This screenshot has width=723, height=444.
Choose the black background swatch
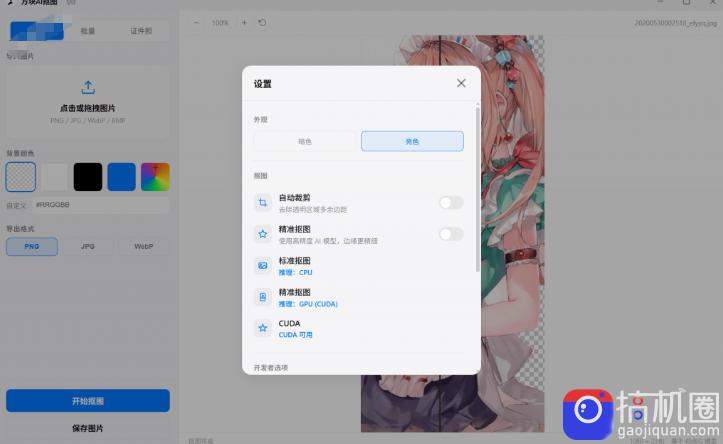point(88,177)
